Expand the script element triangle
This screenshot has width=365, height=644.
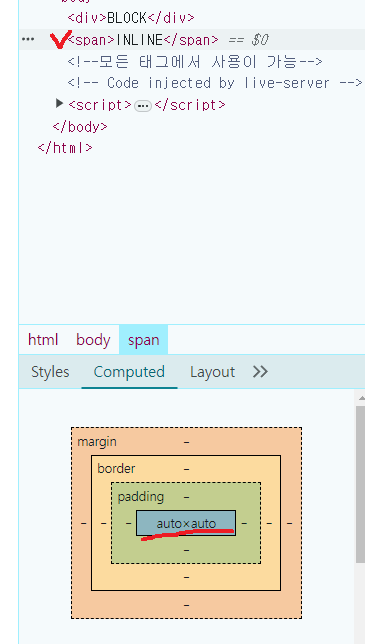[x=60, y=104]
